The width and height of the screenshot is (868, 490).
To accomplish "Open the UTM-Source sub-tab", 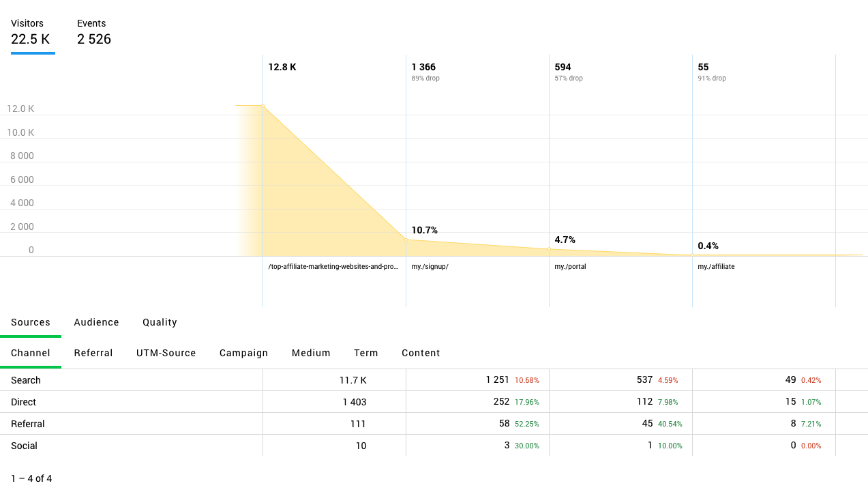I will click(x=166, y=353).
